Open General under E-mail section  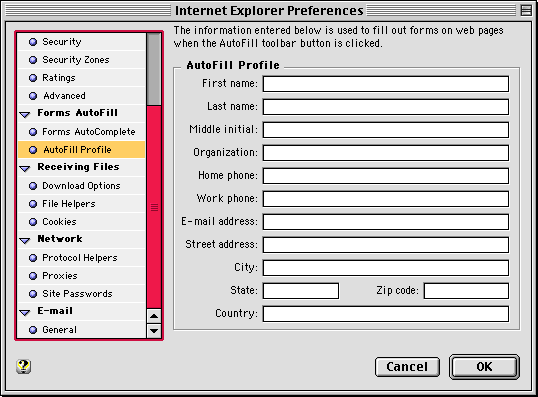pos(82,329)
